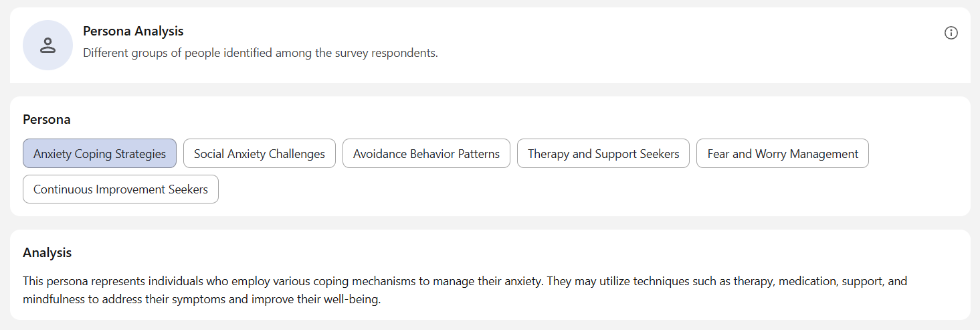Screen dimensions: 980x330
Task: Click the phrase 'well-being' in the analysis text
Action: click(351, 299)
